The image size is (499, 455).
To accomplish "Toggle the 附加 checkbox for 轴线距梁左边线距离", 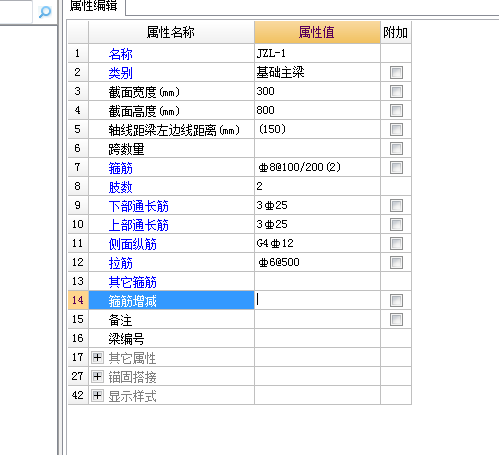I will (x=396, y=129).
